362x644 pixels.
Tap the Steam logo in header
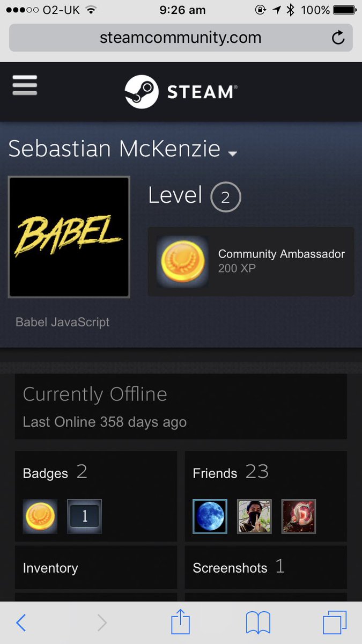tap(181, 92)
